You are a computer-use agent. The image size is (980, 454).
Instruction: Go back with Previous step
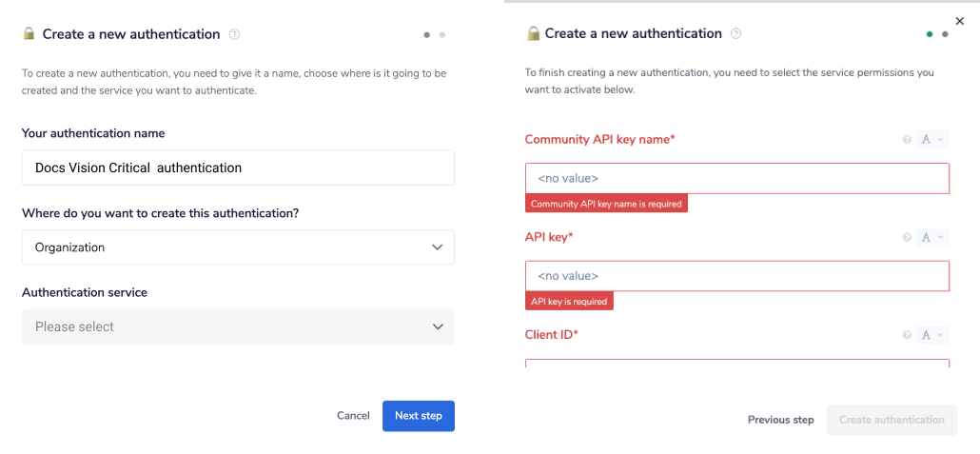pyautogui.click(x=780, y=420)
